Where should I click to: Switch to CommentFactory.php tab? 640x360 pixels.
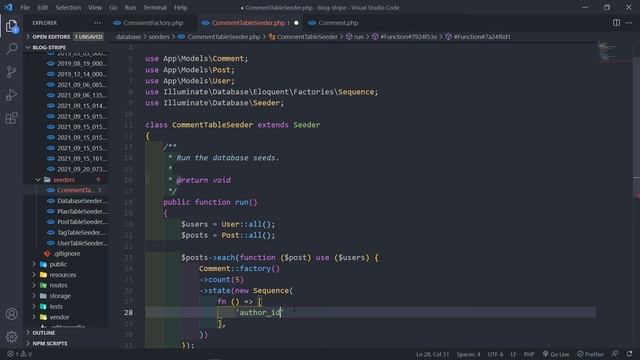[152, 23]
